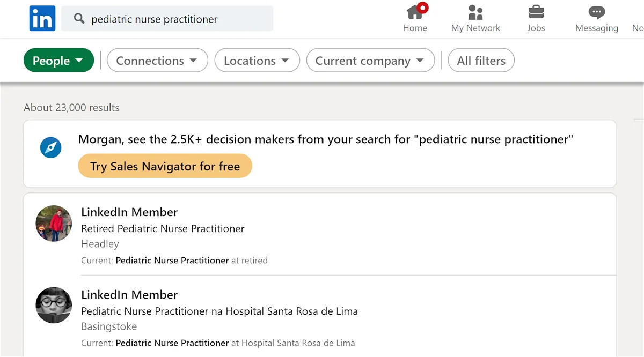The image size is (644, 357).
Task: Click the Home notification red badge
Action: click(423, 8)
